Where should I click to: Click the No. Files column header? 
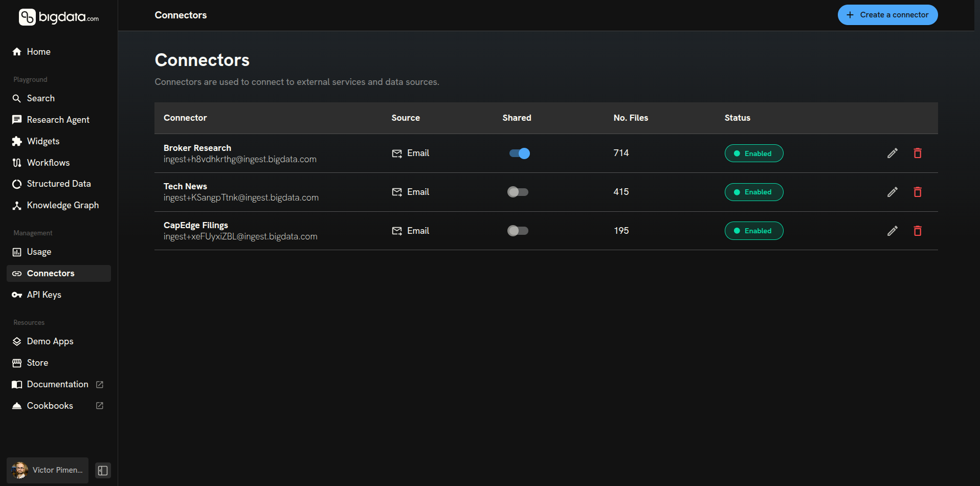[631, 118]
